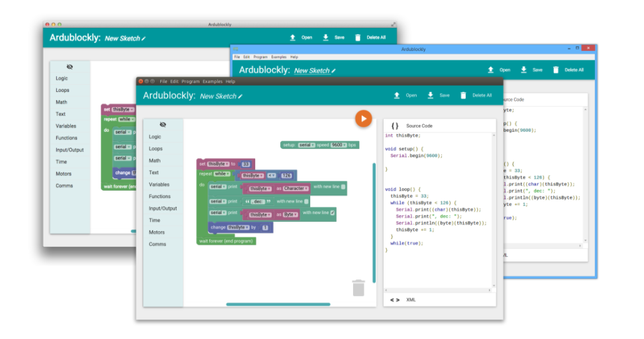
Task: Click curly braces Source Code icon
Action: click(395, 126)
